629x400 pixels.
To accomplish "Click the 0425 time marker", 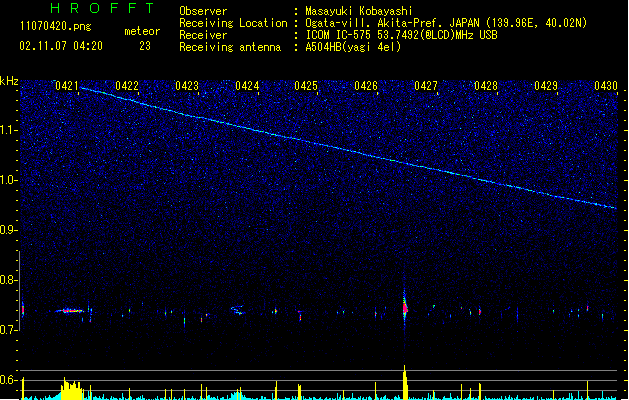I will point(306,86).
